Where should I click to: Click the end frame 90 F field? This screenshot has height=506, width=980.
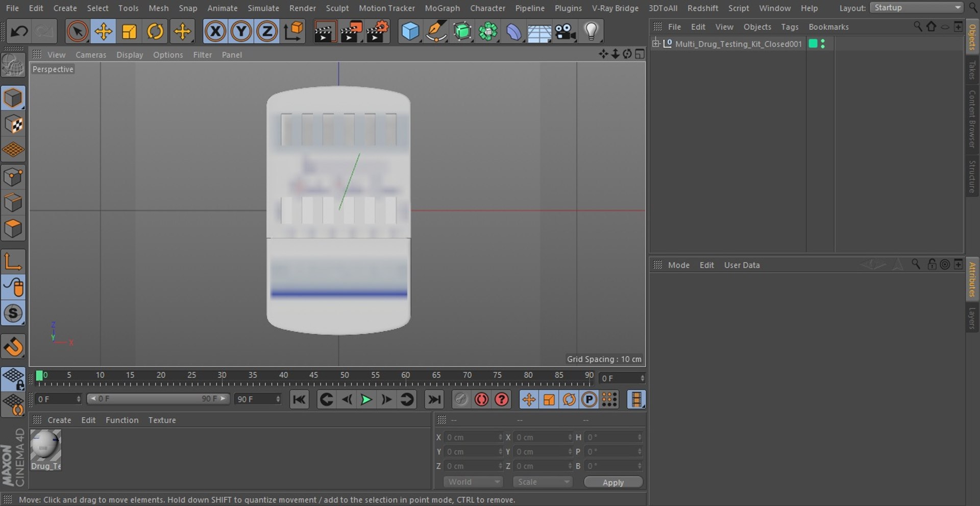click(258, 399)
